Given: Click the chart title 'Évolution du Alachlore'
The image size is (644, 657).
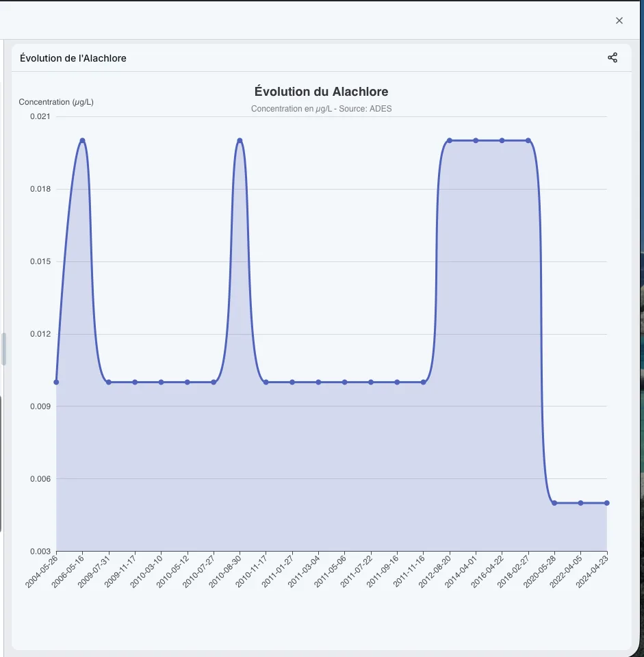Looking at the screenshot, I should 322,91.
